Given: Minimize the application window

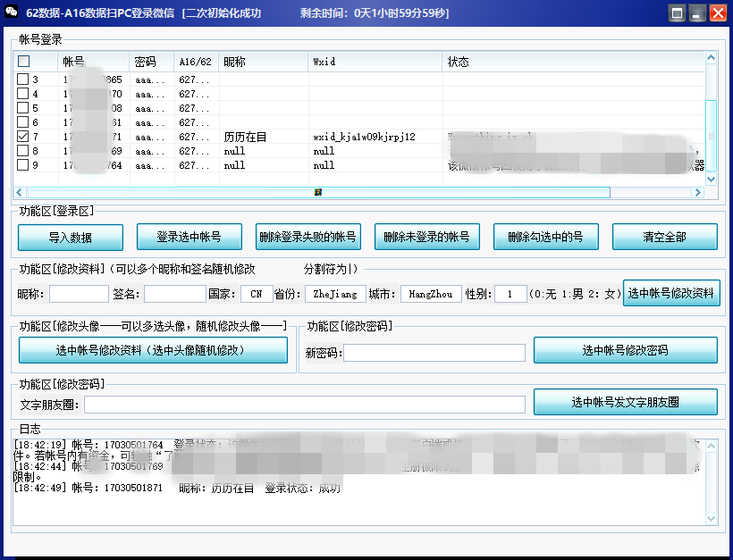Looking at the screenshot, I should point(698,12).
